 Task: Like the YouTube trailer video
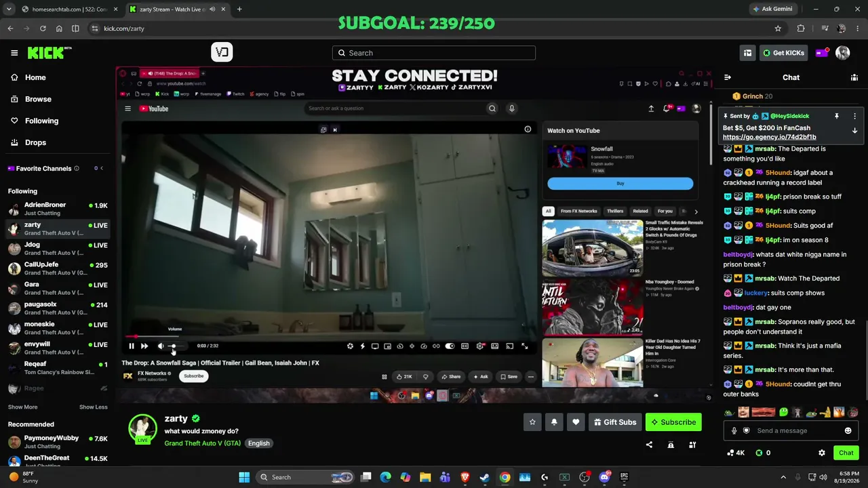pos(404,377)
